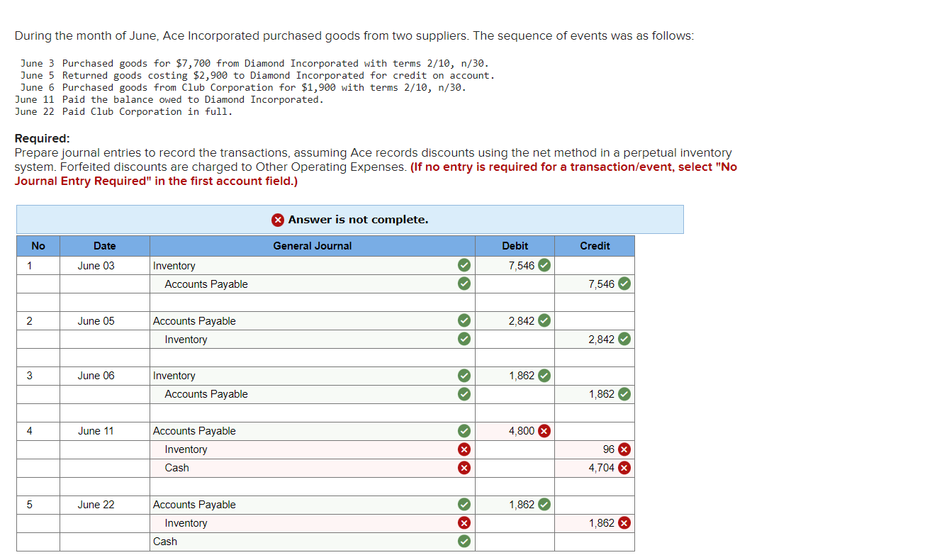
Task: Click the June 3 purchase transaction line
Action: pos(254,63)
